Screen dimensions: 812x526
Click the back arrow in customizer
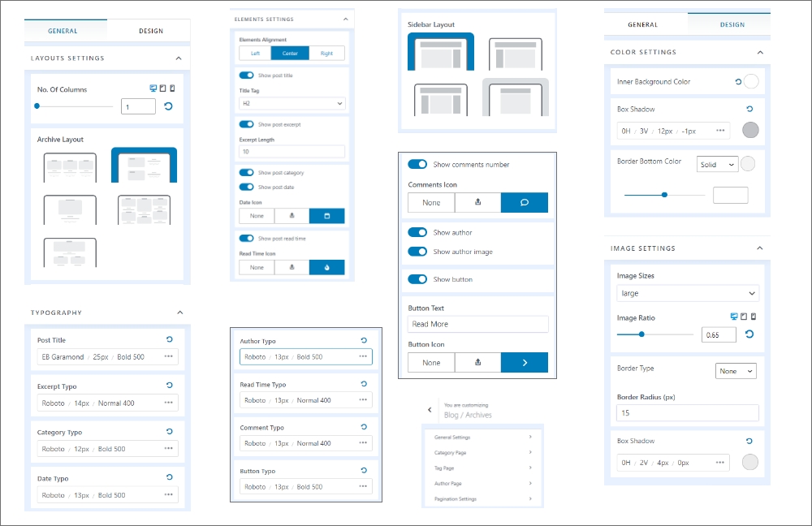(430, 410)
